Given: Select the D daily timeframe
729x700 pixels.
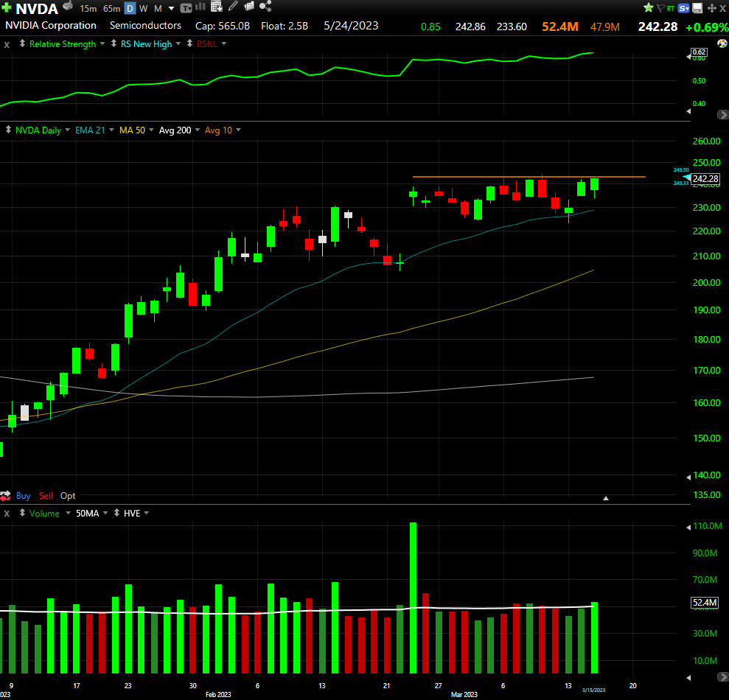Looking at the screenshot, I should click(x=130, y=8).
